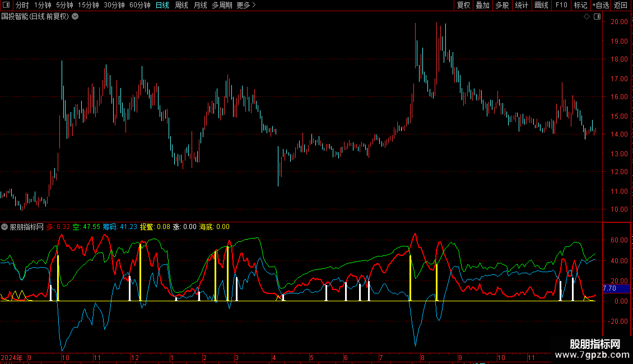Click the blue 7.70 value marker on axis

tap(609, 288)
